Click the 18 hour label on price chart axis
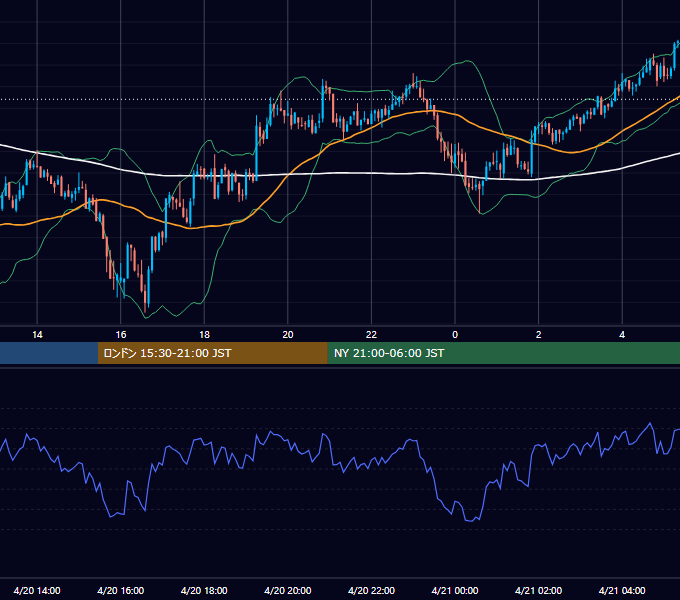The height and width of the screenshot is (600, 680). click(204, 335)
